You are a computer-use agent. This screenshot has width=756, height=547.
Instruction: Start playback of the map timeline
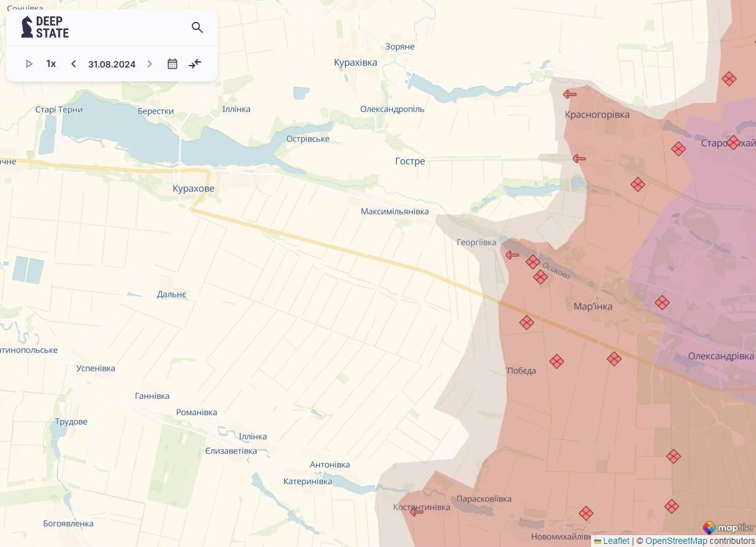[29, 64]
